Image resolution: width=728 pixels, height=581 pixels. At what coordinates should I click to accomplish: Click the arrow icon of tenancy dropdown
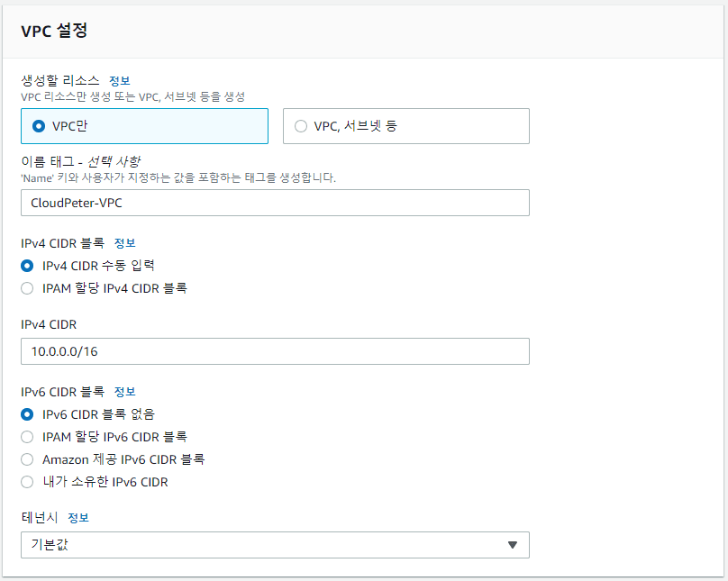click(x=512, y=545)
